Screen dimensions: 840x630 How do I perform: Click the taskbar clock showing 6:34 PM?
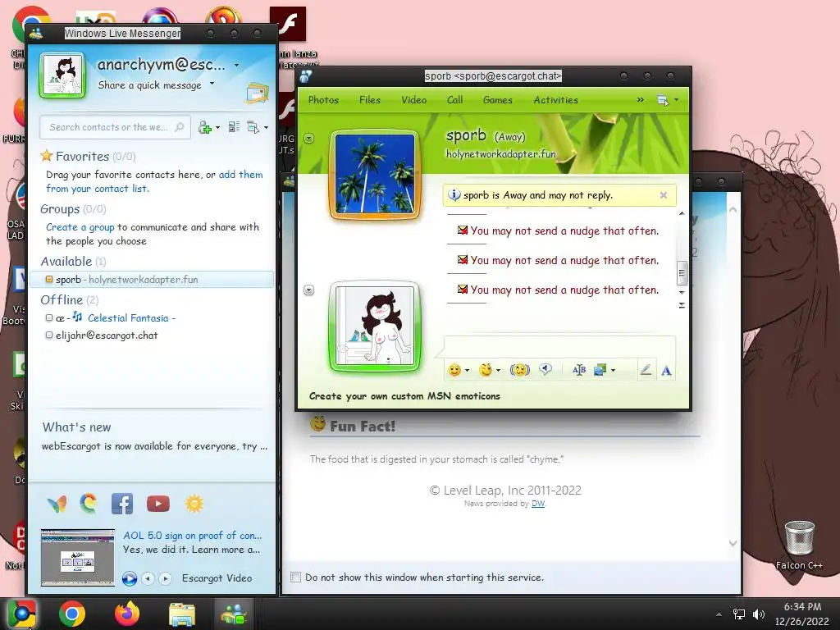click(802, 614)
